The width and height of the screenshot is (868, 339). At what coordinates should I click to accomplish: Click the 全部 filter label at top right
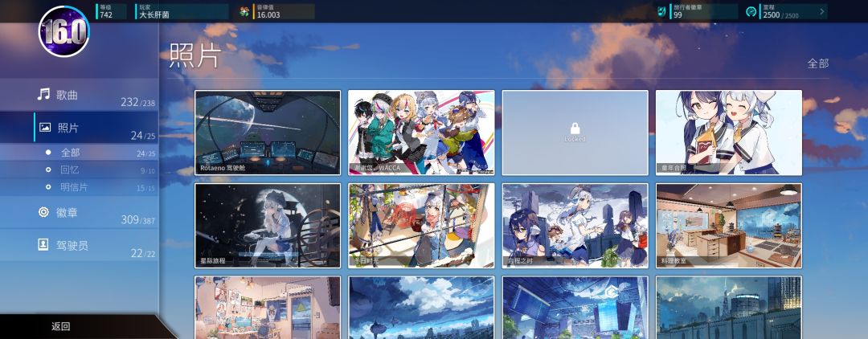(x=817, y=63)
